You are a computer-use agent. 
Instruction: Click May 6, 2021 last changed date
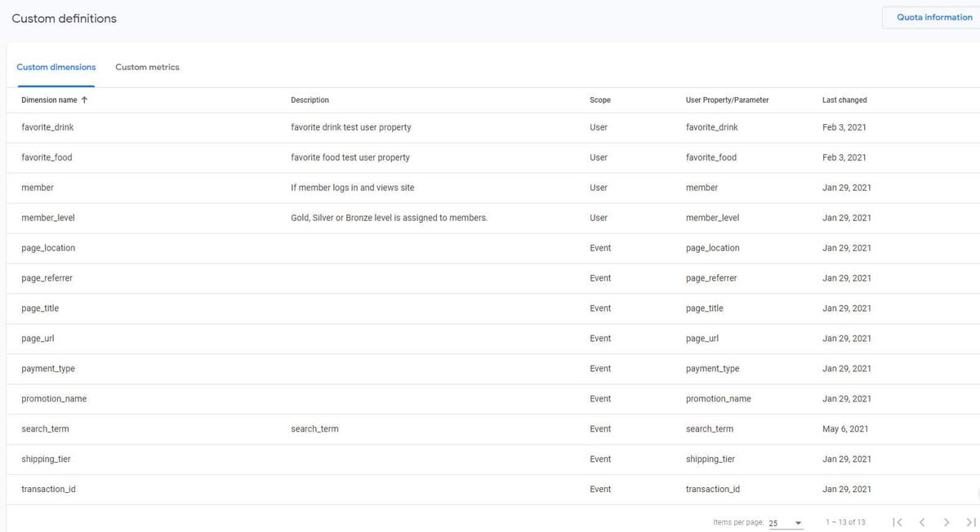coord(845,429)
